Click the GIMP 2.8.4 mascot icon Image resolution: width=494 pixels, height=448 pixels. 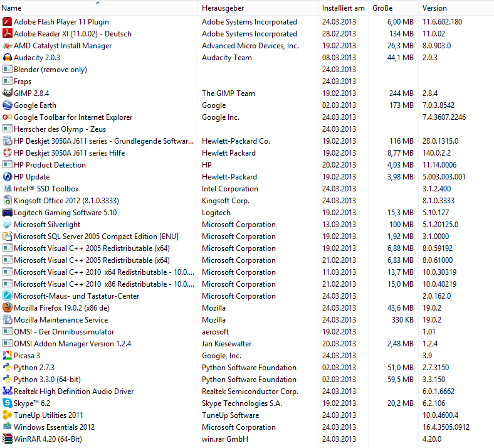(8, 93)
